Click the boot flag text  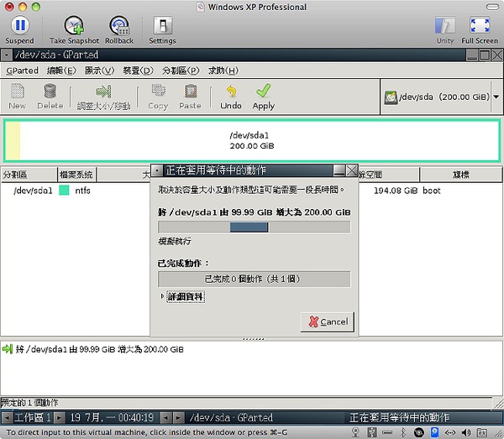pyautogui.click(x=432, y=191)
